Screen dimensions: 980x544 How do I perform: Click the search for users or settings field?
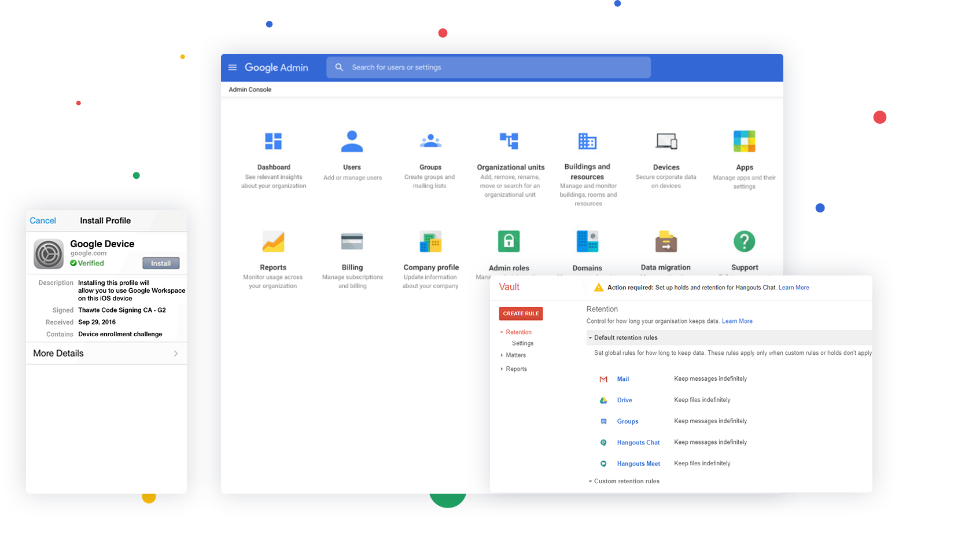point(489,67)
